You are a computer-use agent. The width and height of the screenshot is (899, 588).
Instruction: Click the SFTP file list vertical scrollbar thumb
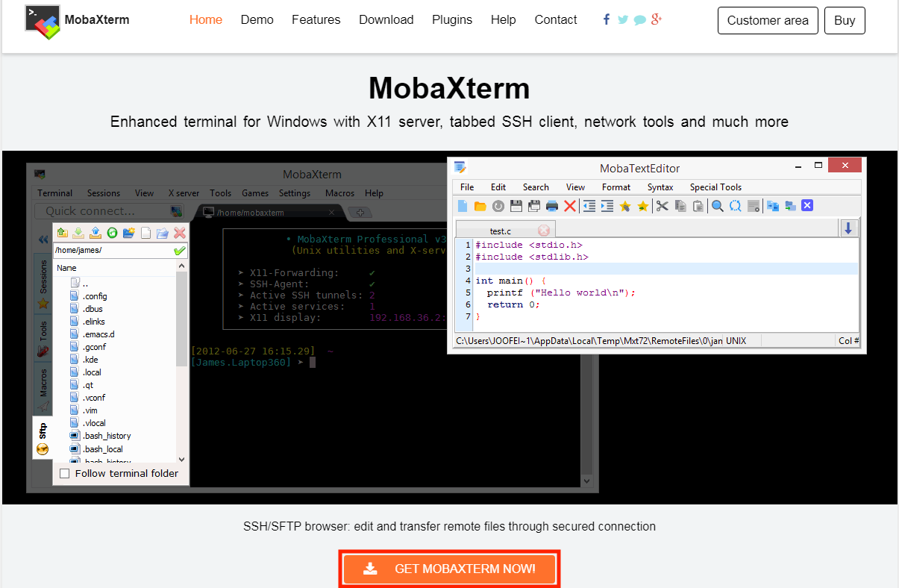[182, 321]
